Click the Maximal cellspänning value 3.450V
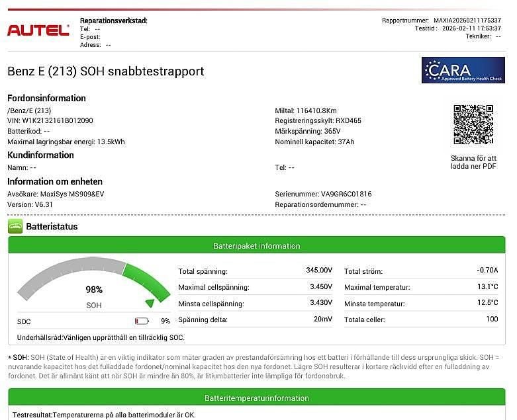Image resolution: width=517 pixels, height=420 pixels. point(321,286)
